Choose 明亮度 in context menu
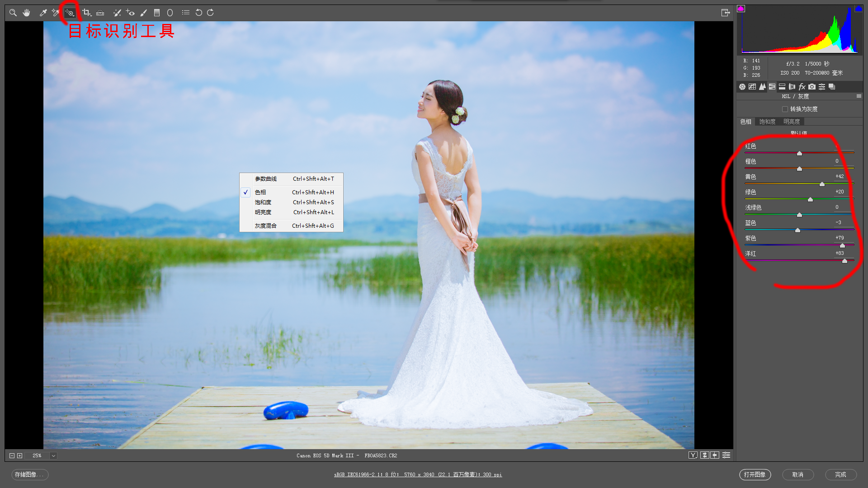This screenshot has width=868, height=488. [x=291, y=212]
